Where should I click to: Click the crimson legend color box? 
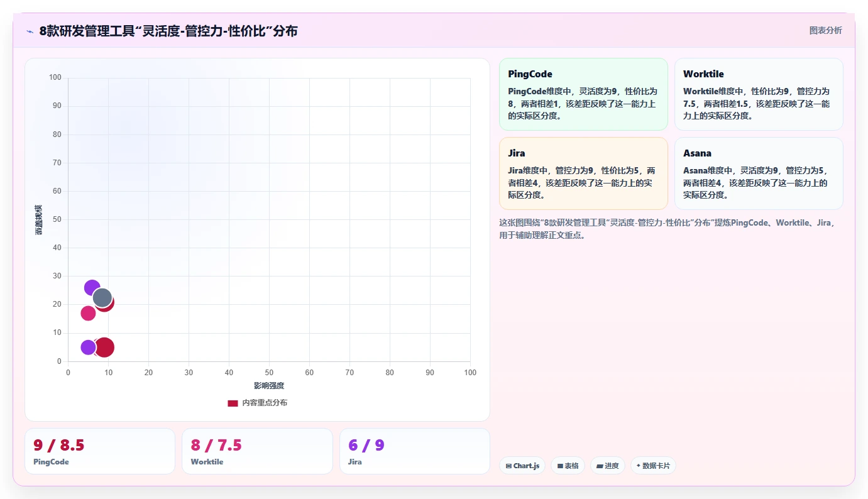[233, 403]
